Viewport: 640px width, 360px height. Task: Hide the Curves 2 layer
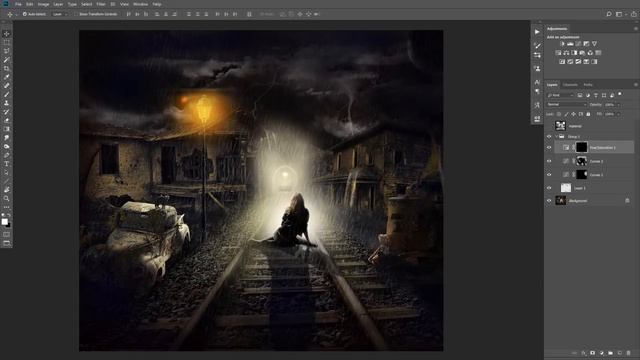point(549,161)
